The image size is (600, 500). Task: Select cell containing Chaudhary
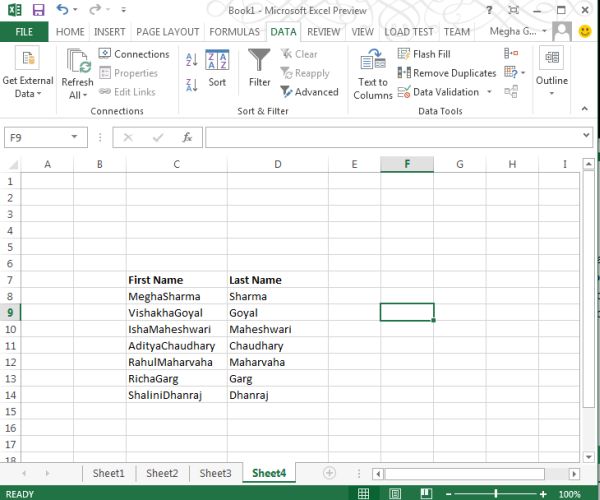click(277, 345)
